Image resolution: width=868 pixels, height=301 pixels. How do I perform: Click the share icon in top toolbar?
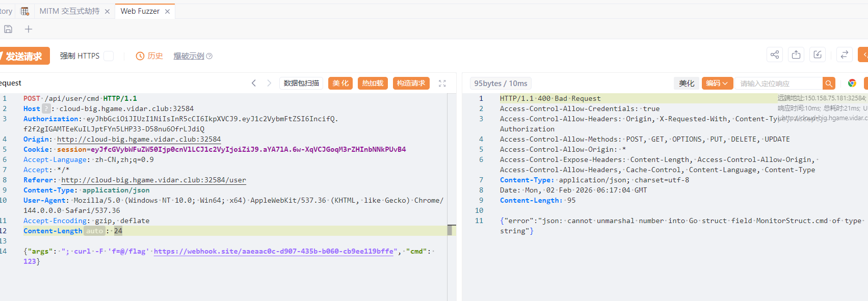point(775,55)
